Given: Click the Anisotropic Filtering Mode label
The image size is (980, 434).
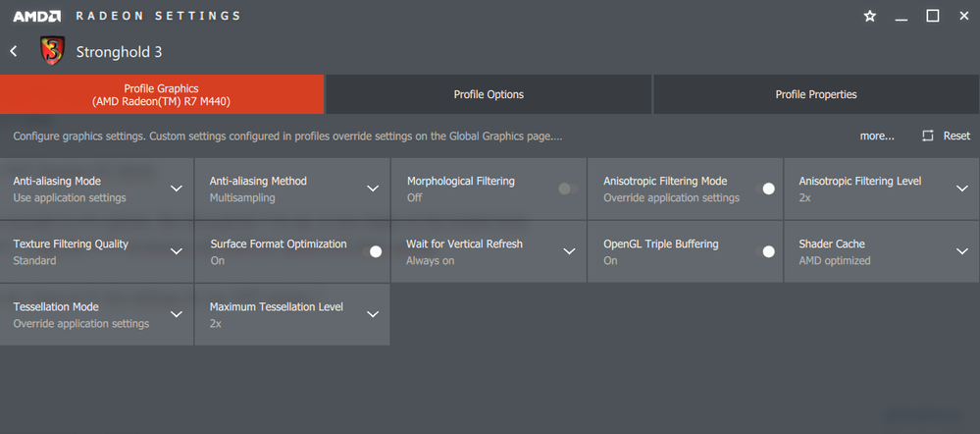Looking at the screenshot, I should tap(665, 181).
